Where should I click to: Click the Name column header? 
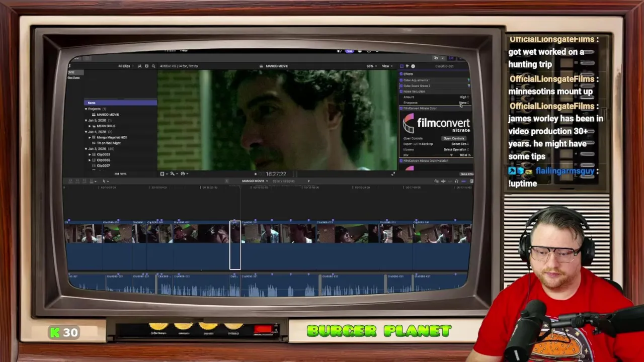pyautogui.click(x=120, y=103)
